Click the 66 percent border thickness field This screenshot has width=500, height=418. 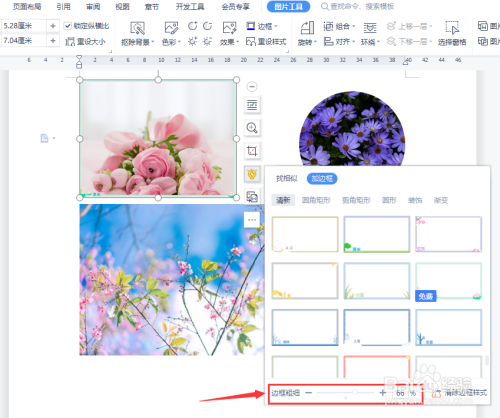pos(400,393)
